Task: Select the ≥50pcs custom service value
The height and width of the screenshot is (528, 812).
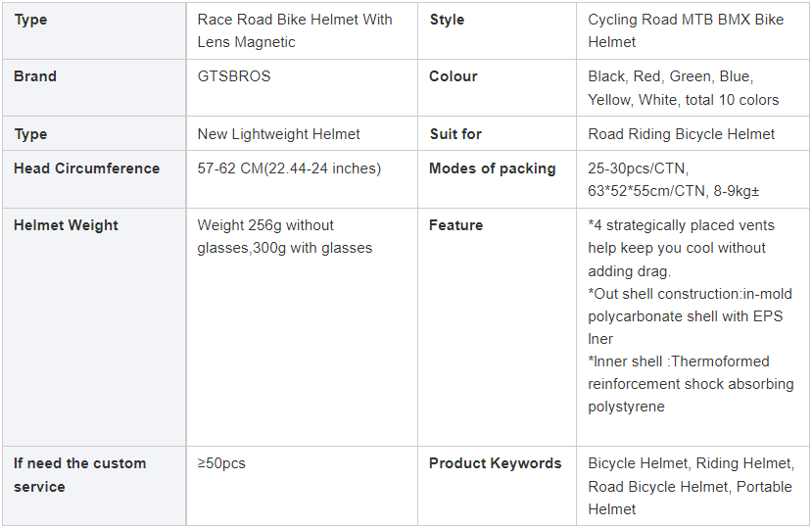Action: point(221,463)
